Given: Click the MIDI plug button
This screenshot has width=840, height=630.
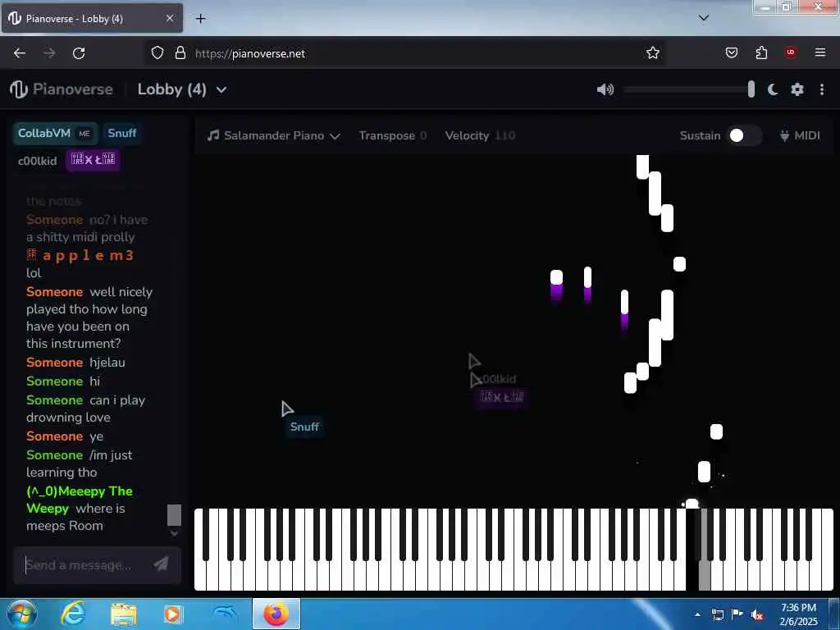Looking at the screenshot, I should [x=800, y=135].
